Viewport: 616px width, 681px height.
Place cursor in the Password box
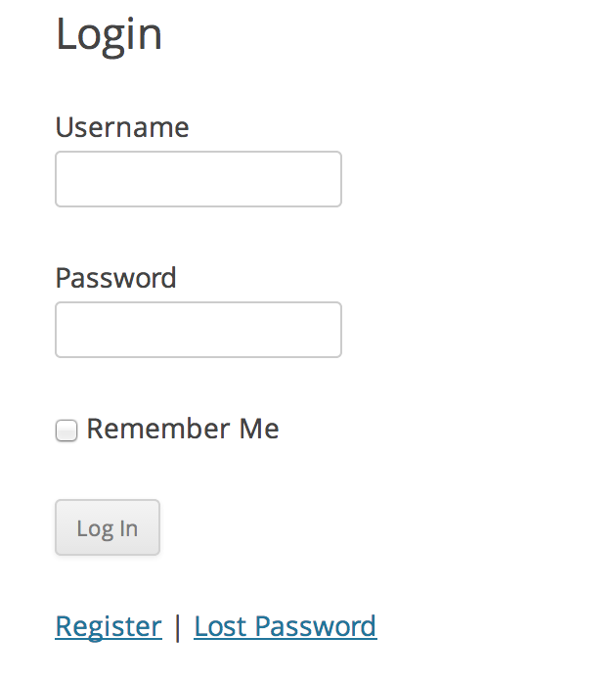pyautogui.click(x=198, y=330)
